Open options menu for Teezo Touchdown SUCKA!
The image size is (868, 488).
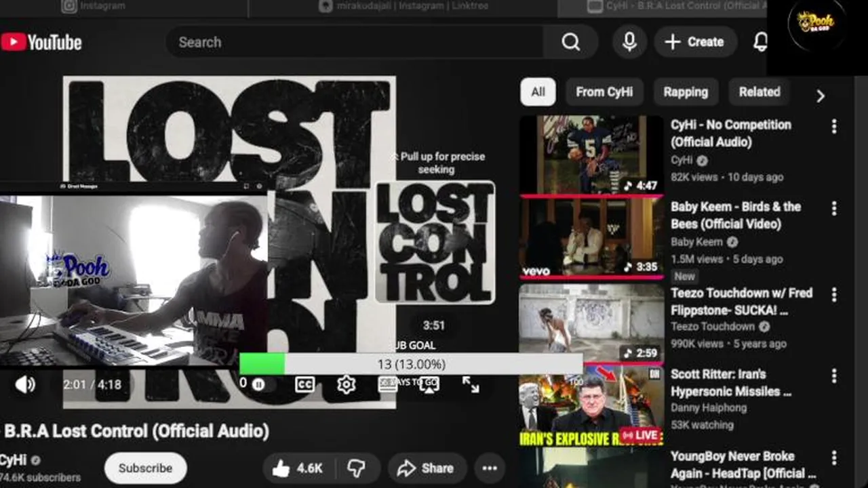coord(834,294)
